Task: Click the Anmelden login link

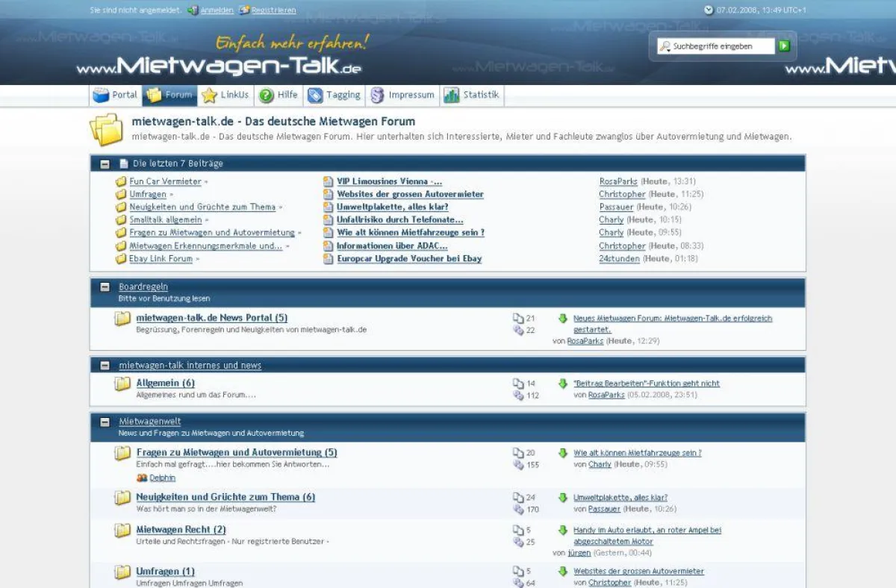Action: 217,10
